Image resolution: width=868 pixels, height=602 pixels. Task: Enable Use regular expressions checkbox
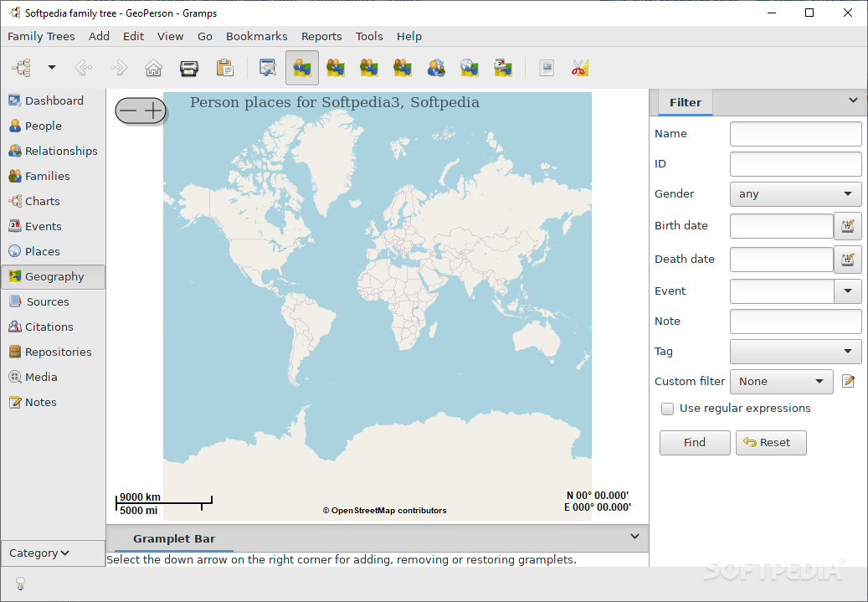668,409
